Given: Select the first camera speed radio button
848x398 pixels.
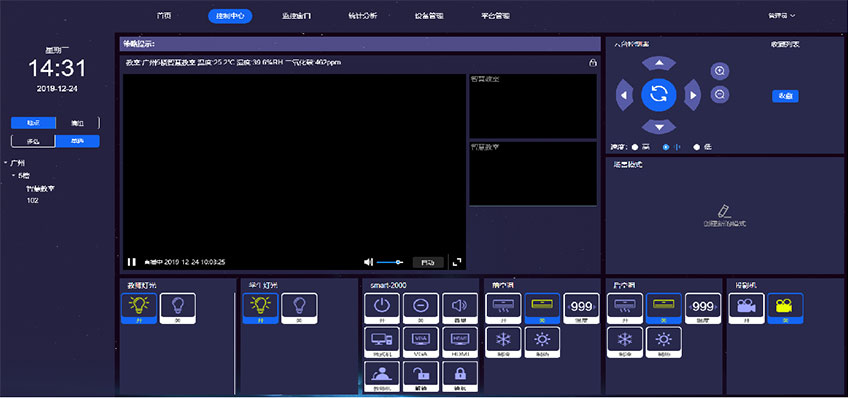Looking at the screenshot, I should [635, 147].
